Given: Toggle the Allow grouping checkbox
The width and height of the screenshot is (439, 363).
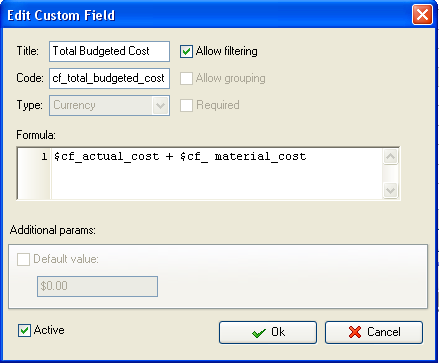Looking at the screenshot, I should pos(186,78).
